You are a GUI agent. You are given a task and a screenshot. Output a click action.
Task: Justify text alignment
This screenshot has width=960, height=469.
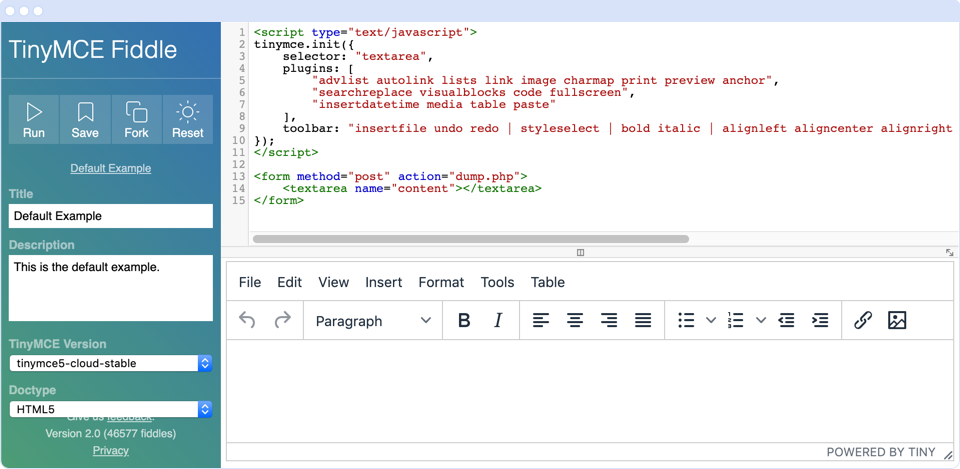643,320
